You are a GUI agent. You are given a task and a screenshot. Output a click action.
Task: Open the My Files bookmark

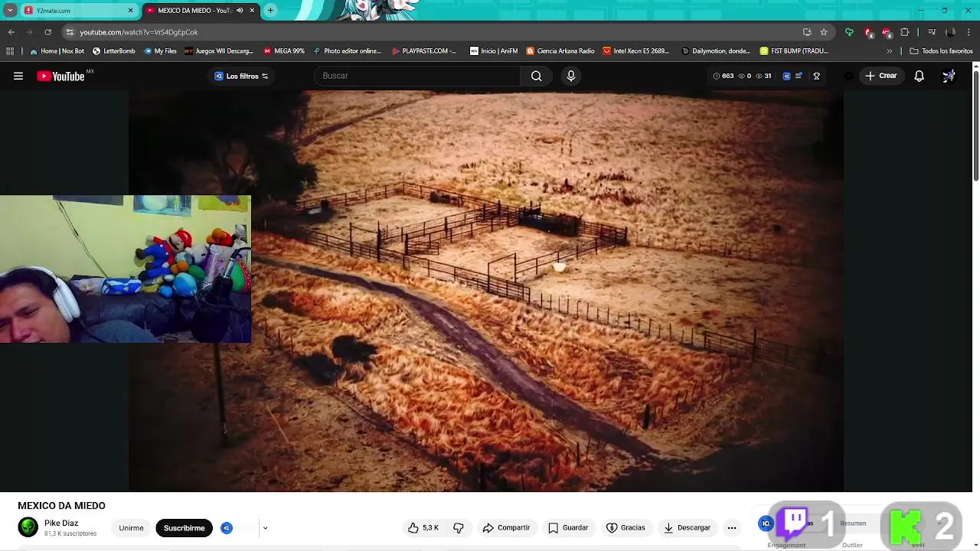160,51
